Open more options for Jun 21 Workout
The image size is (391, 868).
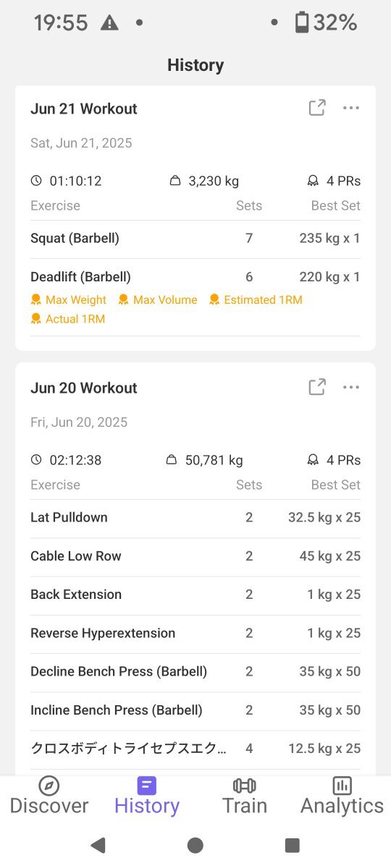pos(351,108)
